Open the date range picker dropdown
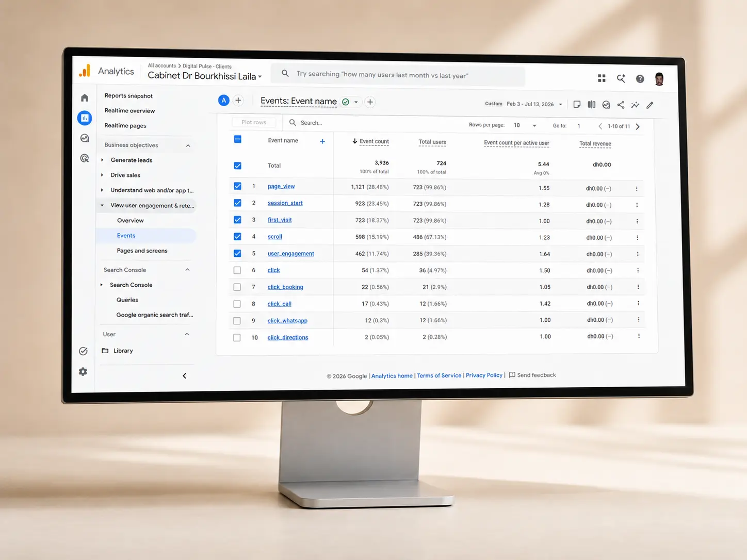The image size is (747, 560). coord(534,104)
